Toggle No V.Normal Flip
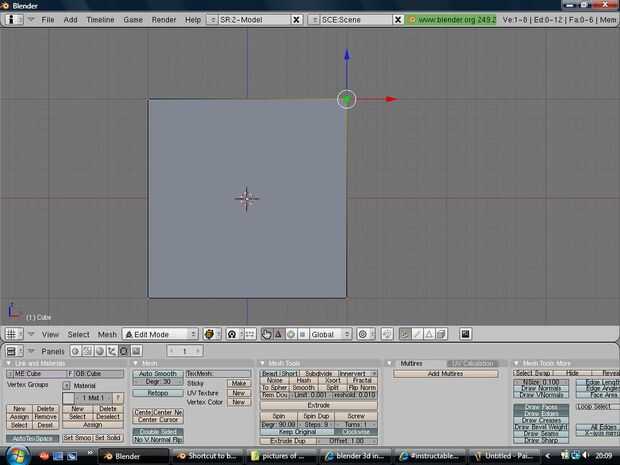 [158, 439]
